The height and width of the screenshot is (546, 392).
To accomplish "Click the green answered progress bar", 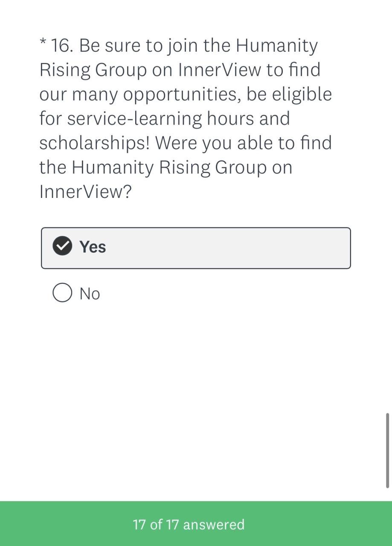I will [299, 524].
